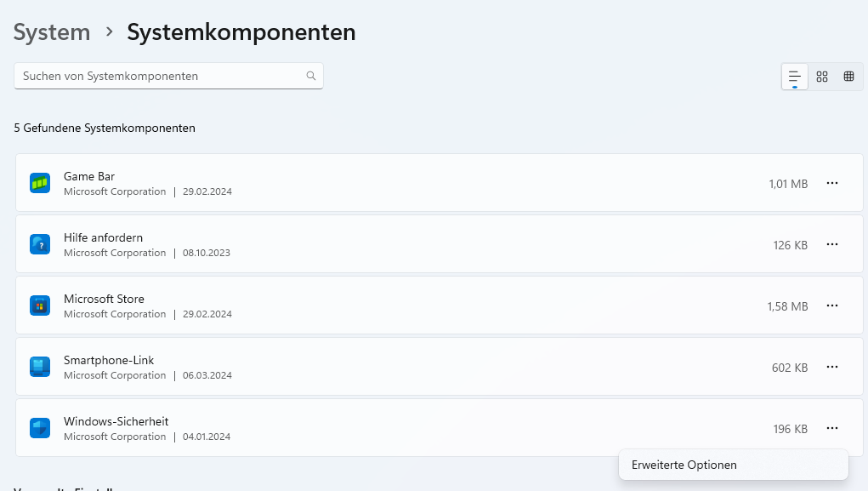Click the Microsoft Store app icon
The image size is (868, 491).
pos(40,305)
